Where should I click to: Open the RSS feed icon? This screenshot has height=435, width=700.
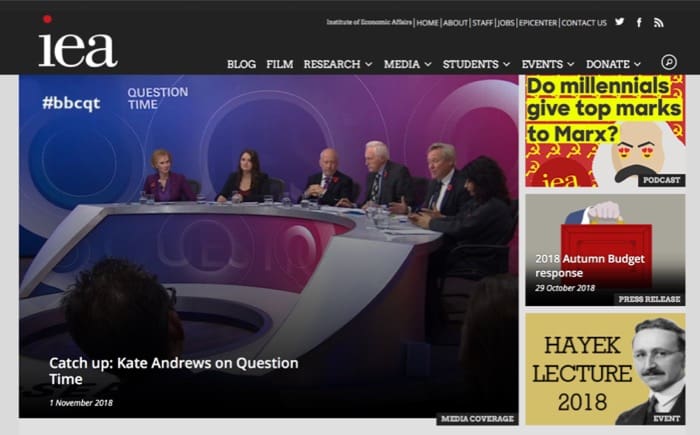point(658,22)
